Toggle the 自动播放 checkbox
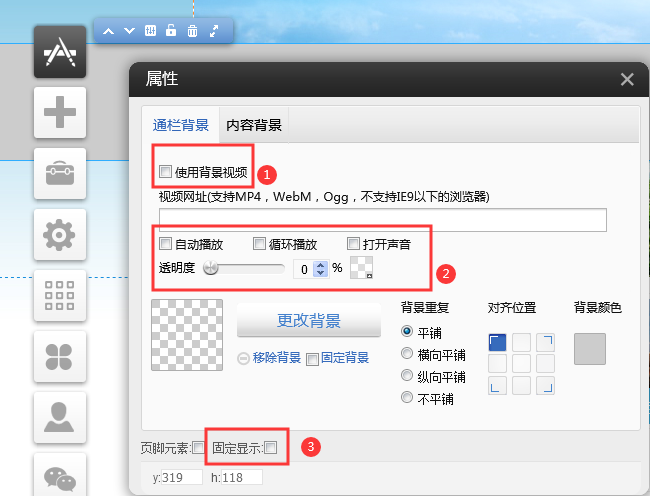The height and width of the screenshot is (496, 650). tap(166, 243)
